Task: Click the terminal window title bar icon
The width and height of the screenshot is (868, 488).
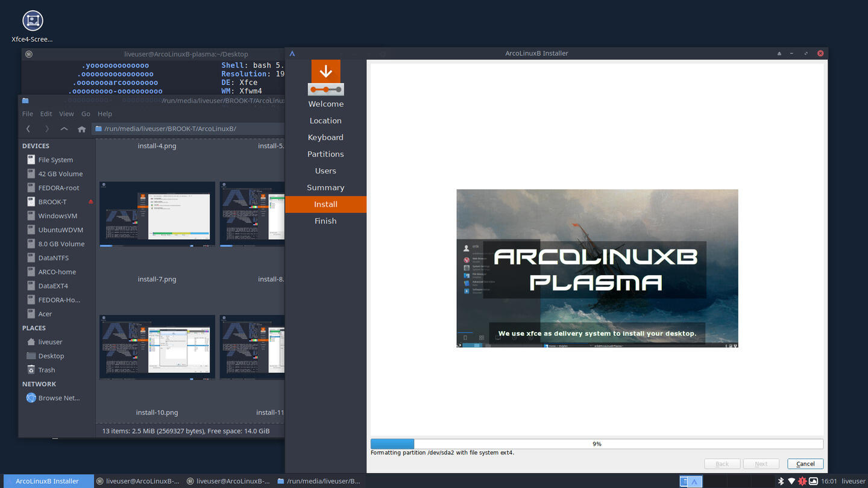Action: [x=28, y=54]
